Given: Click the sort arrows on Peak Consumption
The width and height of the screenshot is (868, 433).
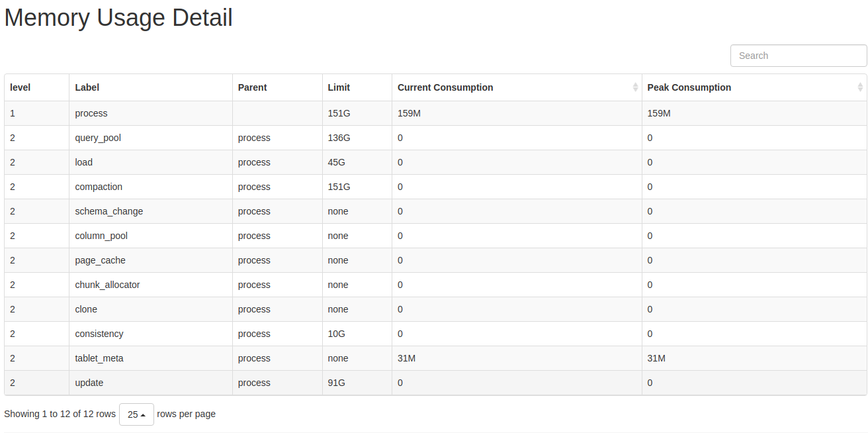Looking at the screenshot, I should 859,87.
